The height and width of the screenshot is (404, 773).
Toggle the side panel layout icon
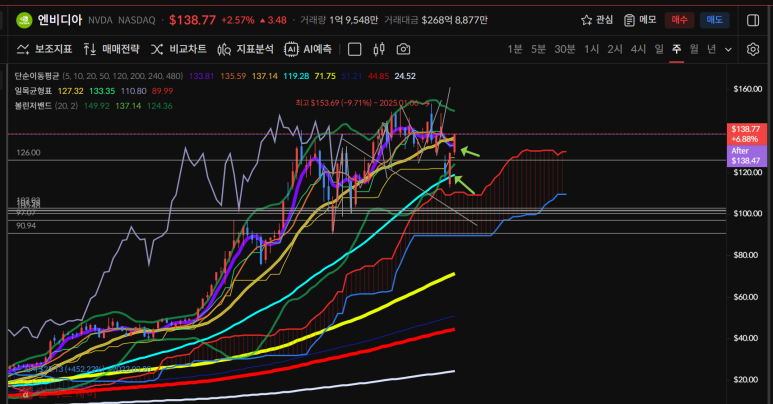click(753, 20)
